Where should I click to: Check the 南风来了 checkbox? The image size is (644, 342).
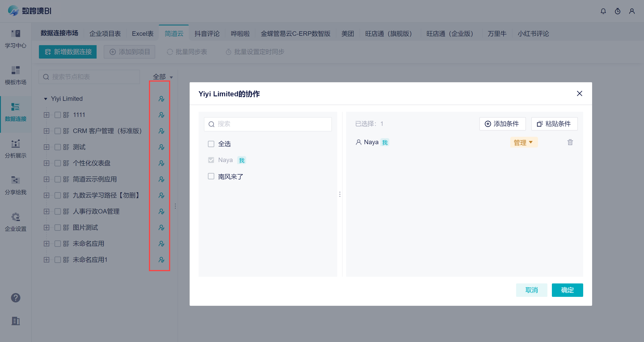click(211, 177)
